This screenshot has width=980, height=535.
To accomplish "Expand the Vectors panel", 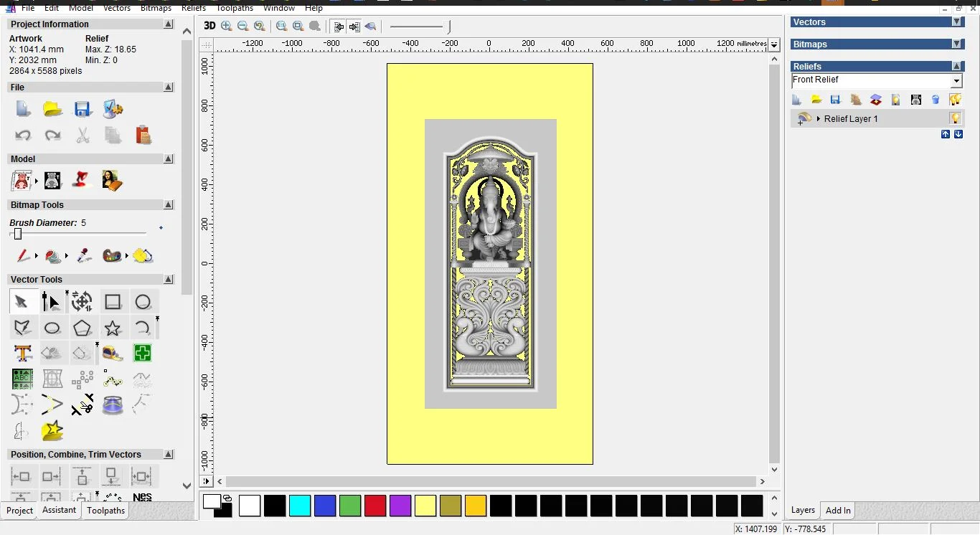I will click(956, 22).
